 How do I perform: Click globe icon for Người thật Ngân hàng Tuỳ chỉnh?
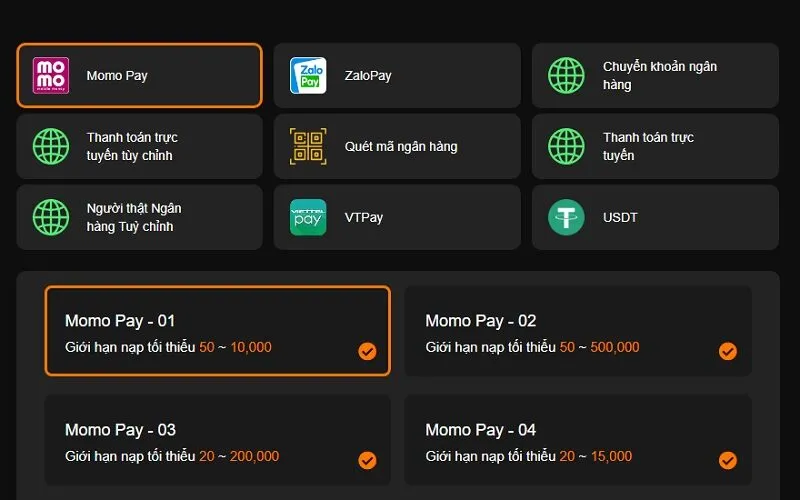50,217
